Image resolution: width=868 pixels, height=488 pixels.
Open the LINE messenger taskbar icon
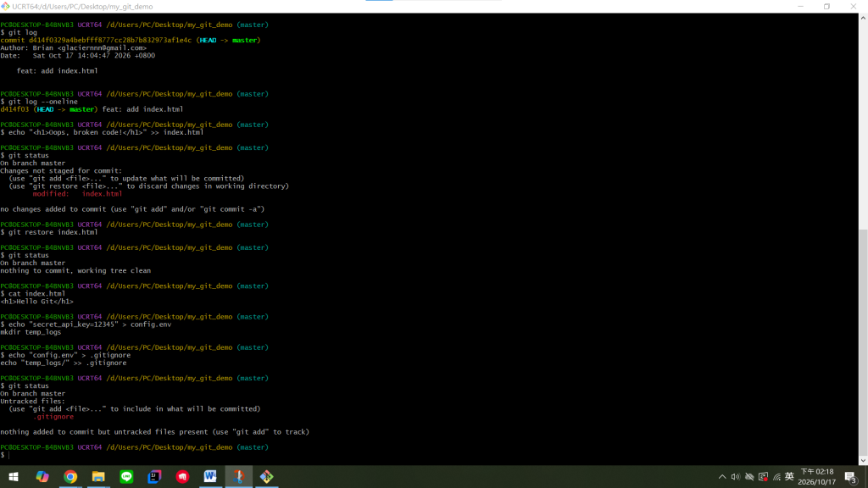[x=126, y=477]
